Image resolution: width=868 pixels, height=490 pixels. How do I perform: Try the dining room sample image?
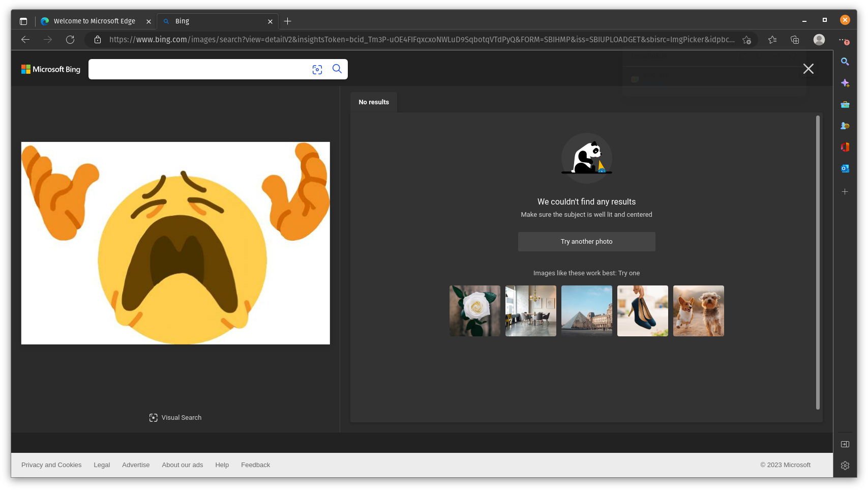[x=531, y=311]
